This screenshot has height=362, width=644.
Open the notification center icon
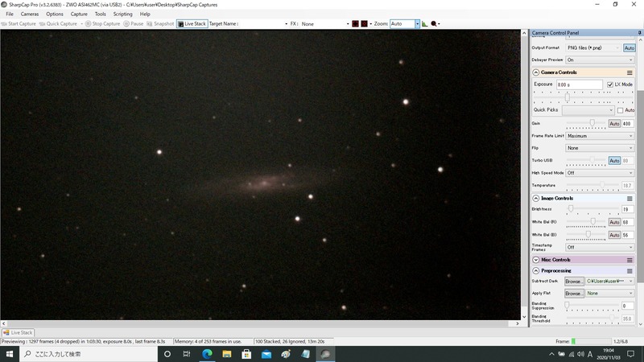(x=631, y=354)
